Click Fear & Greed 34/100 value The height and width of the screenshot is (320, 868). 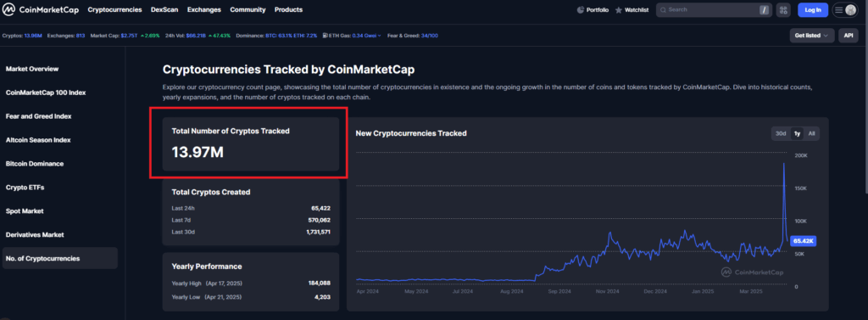coord(429,36)
